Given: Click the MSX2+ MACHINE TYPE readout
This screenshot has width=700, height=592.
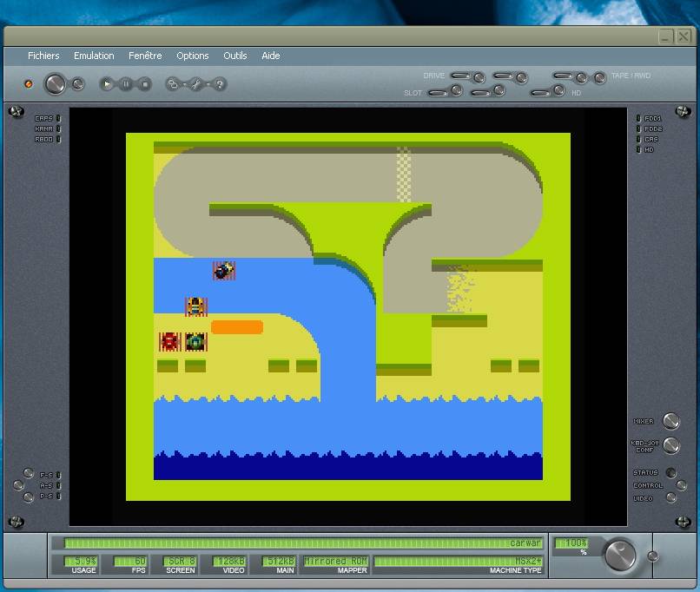Looking at the screenshot, I should click(x=459, y=561).
